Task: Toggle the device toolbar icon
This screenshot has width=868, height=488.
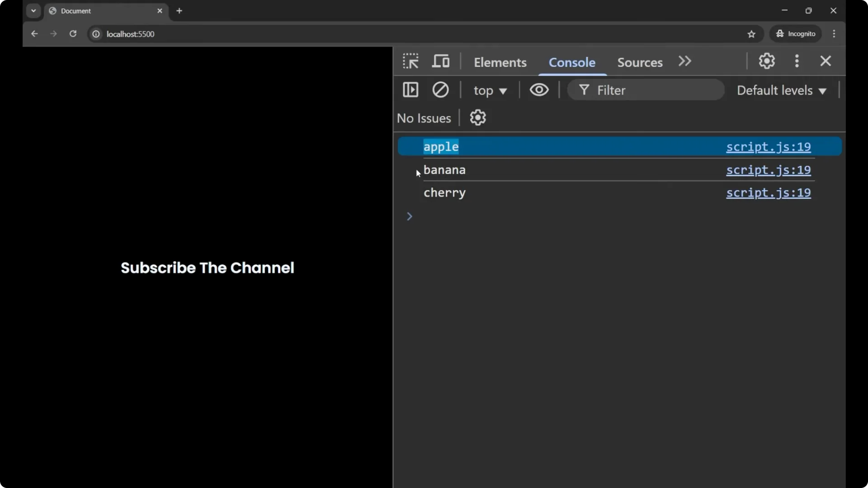Action: click(441, 61)
